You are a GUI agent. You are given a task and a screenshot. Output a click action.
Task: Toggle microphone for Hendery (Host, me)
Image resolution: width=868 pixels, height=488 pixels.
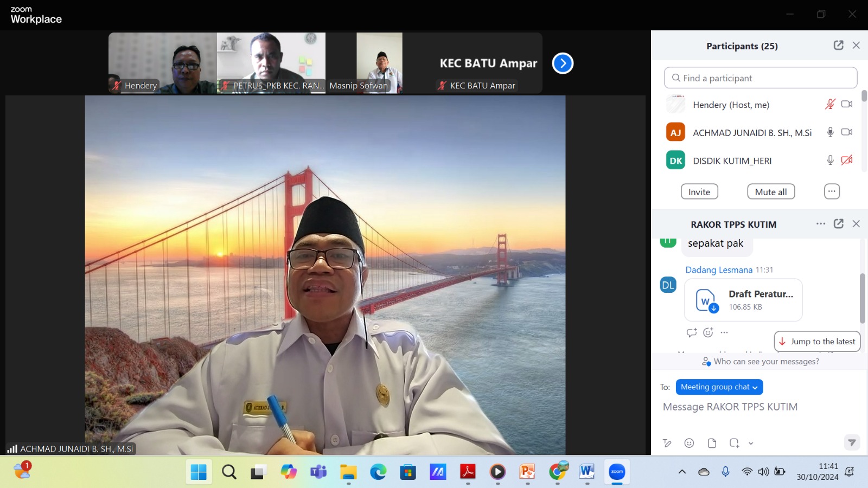point(830,104)
